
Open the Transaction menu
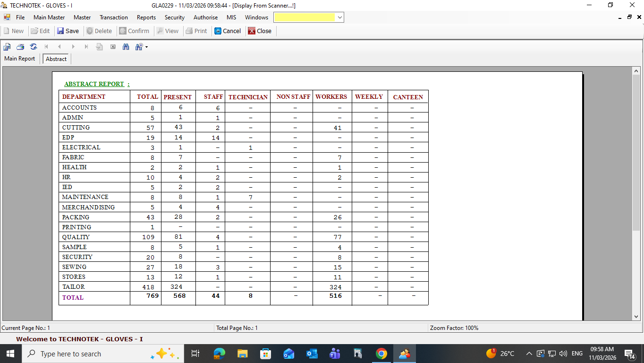point(113,17)
